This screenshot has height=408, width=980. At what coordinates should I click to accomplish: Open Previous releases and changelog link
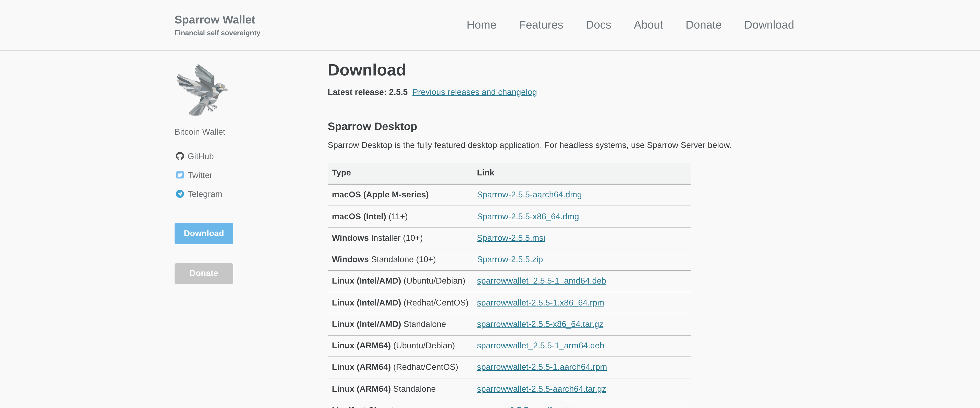point(474,92)
